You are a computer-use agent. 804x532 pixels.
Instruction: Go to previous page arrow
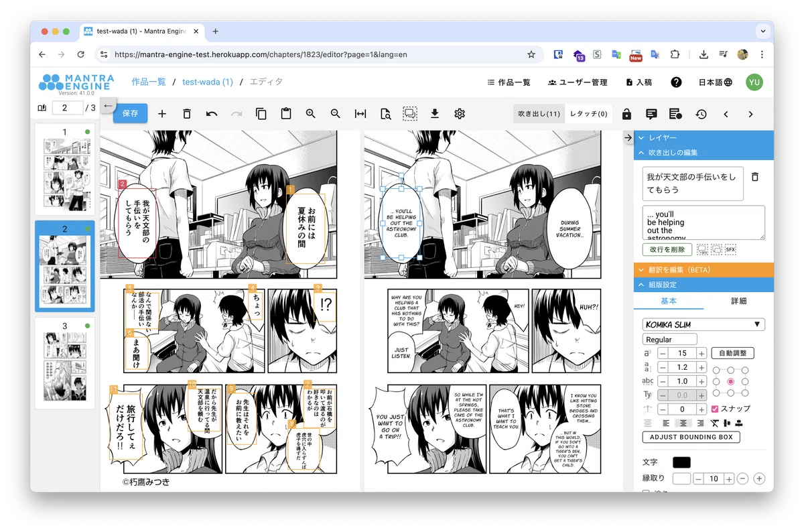tap(726, 114)
